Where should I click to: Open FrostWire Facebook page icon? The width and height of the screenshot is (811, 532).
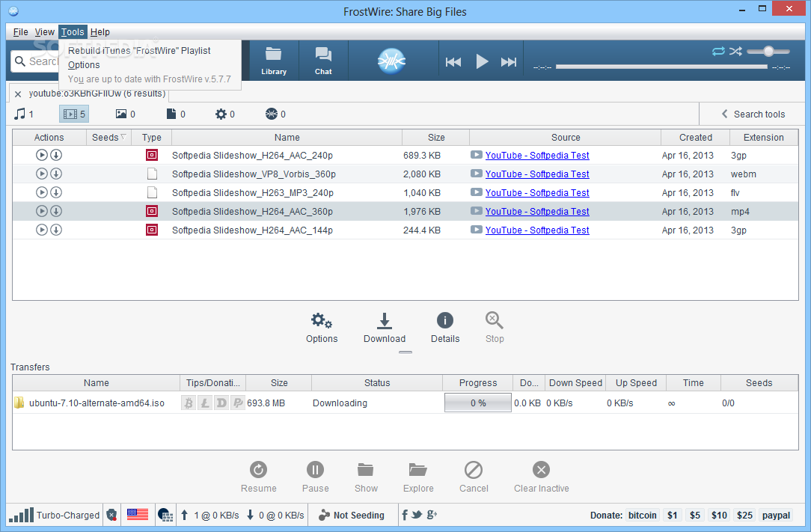pos(405,514)
